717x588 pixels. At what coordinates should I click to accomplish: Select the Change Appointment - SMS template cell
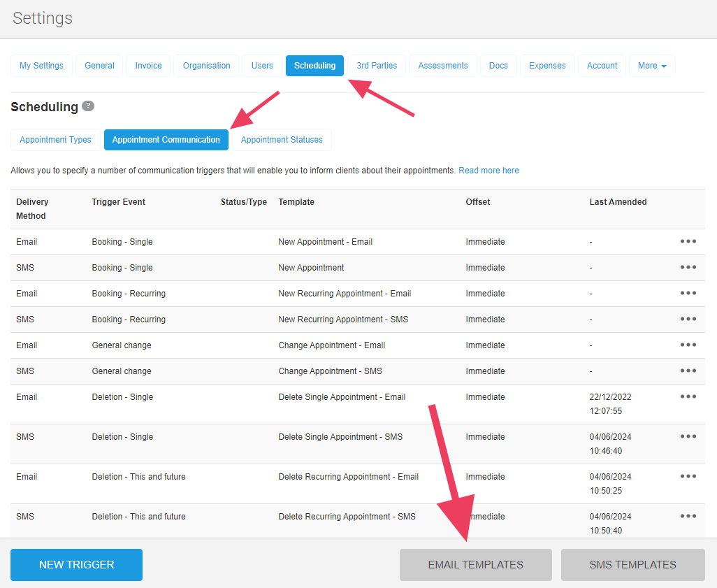[x=330, y=371]
